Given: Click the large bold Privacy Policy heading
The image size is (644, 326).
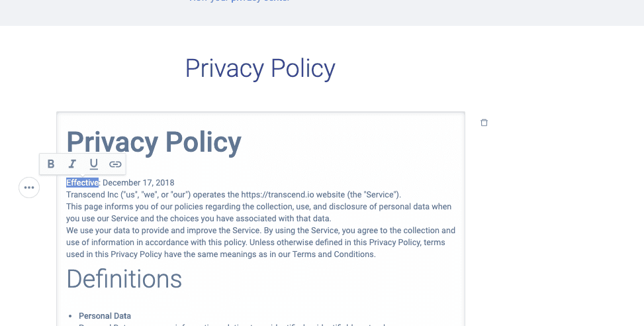Looking at the screenshot, I should point(154,142).
